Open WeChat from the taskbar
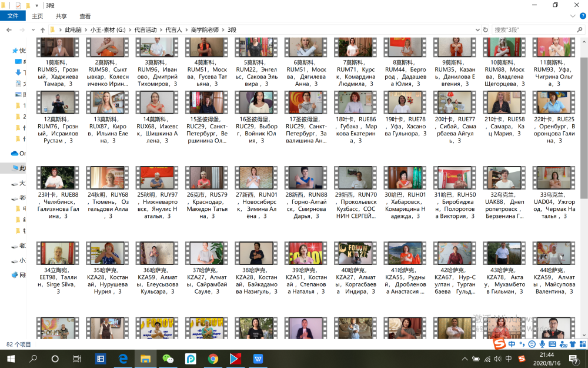The image size is (588, 368). (x=168, y=359)
